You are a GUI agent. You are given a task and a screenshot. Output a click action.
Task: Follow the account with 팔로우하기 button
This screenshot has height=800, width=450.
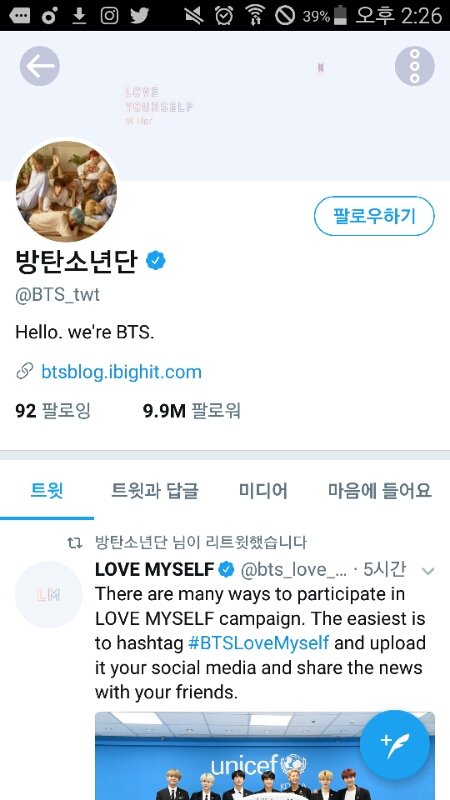pos(374,216)
